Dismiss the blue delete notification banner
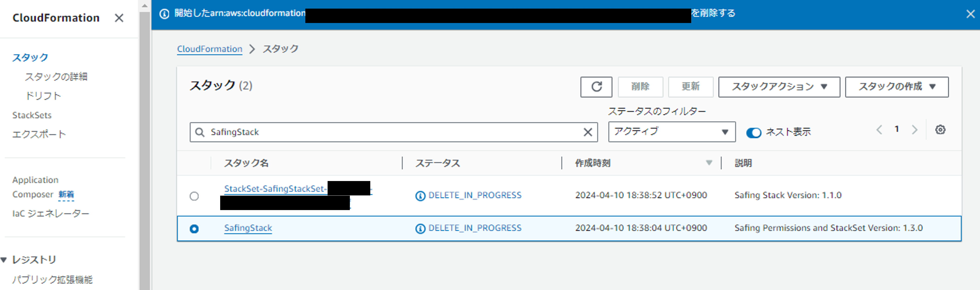The width and height of the screenshot is (980, 290). click(x=970, y=14)
